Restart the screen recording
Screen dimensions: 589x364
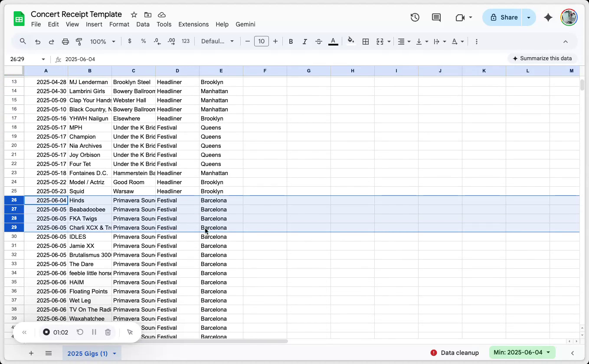coord(80,332)
